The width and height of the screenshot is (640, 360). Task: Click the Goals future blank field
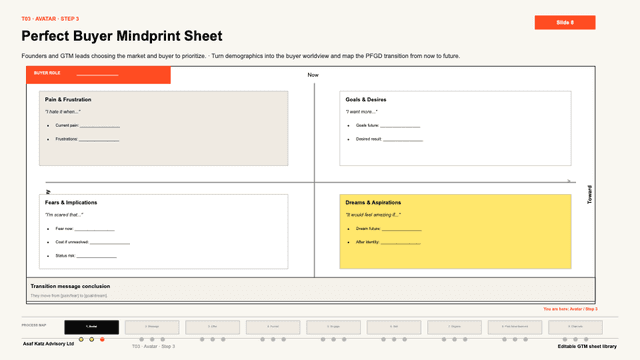click(400, 126)
